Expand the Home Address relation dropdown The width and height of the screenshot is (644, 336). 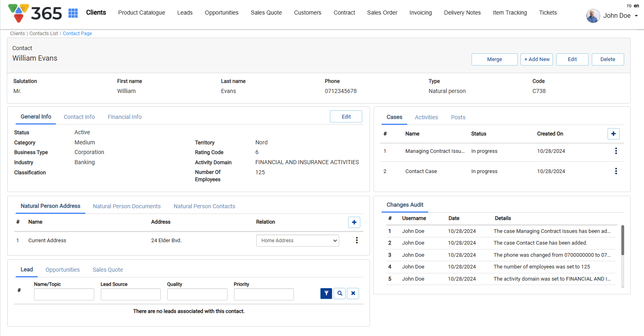298,241
